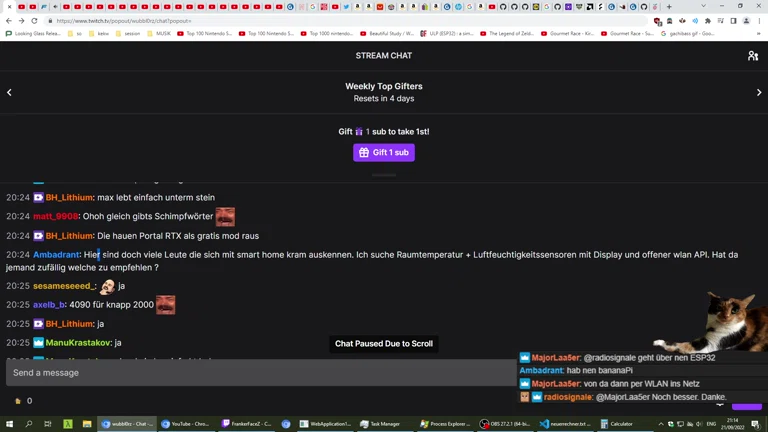The height and width of the screenshot is (432, 768).
Task: Open the 'Gourmet Race - Kir...' bookmark
Action: (568, 34)
